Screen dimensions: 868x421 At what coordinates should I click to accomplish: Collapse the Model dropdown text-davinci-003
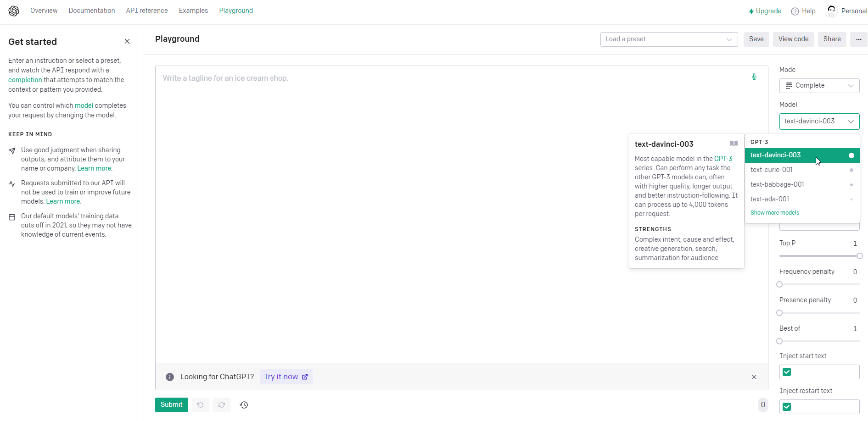click(819, 122)
